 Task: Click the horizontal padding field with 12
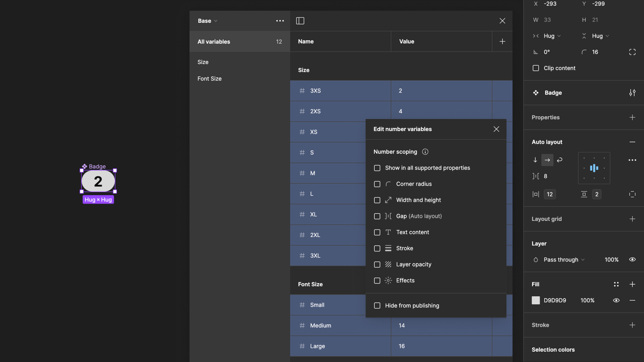[x=550, y=194]
